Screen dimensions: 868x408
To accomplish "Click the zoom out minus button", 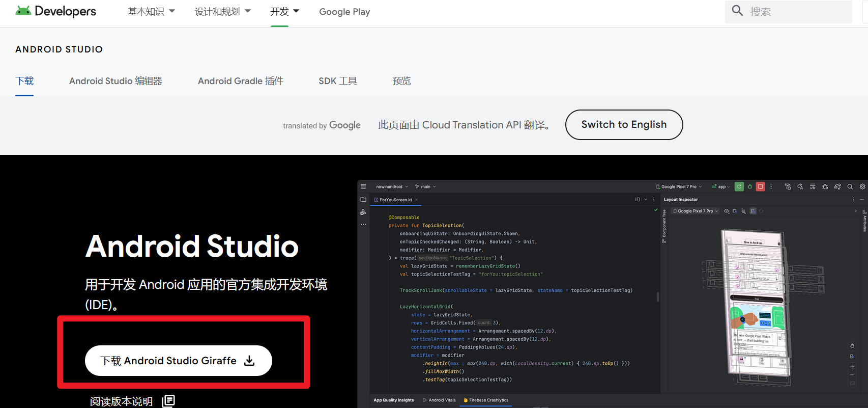I will click(x=852, y=375).
